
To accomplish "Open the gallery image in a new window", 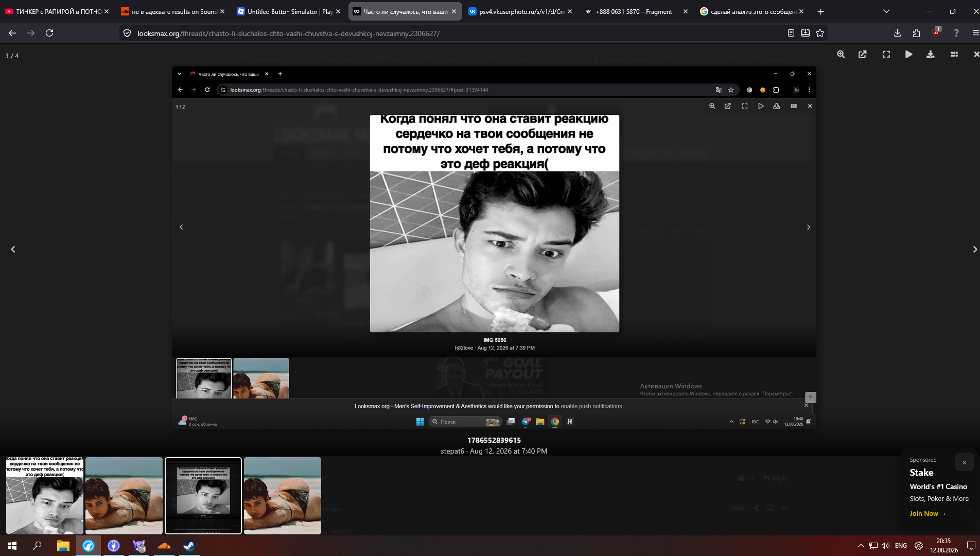I will tap(863, 55).
